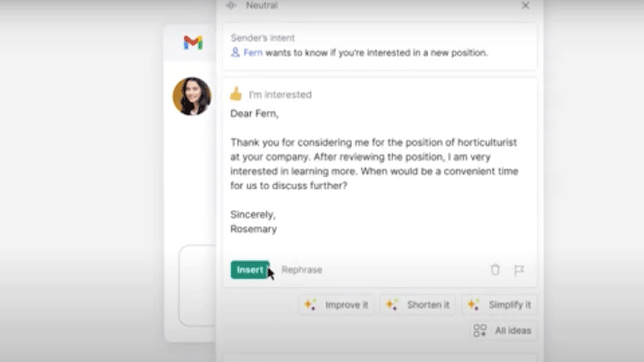Click inside the drafted reply text
The height and width of the screenshot is (362, 644).
(374, 165)
